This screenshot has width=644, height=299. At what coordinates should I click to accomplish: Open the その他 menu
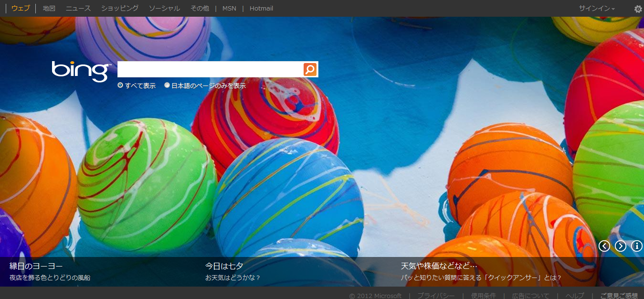click(x=200, y=9)
